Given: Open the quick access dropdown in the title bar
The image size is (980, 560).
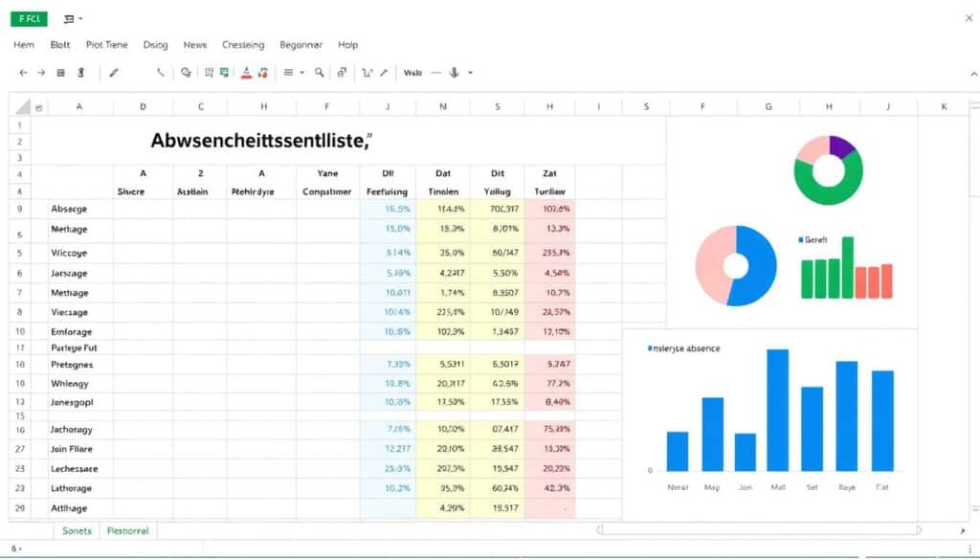Looking at the screenshot, I should [x=80, y=19].
